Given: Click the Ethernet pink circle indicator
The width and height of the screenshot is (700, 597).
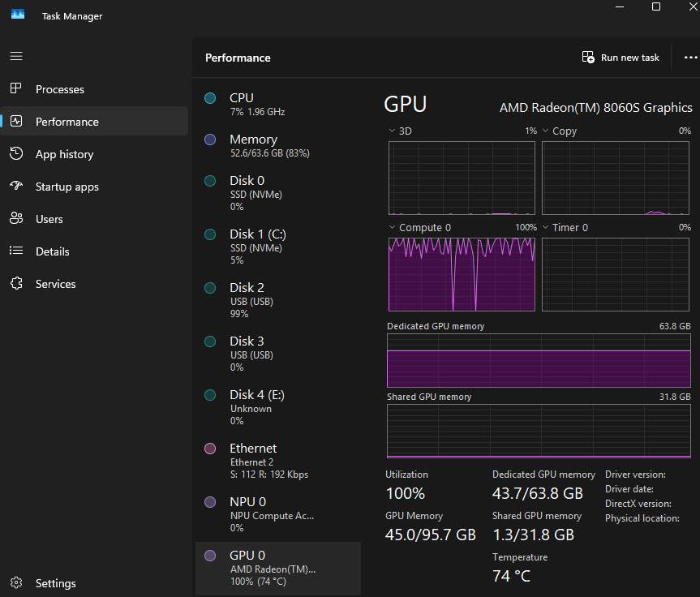Looking at the screenshot, I should pyautogui.click(x=210, y=449).
